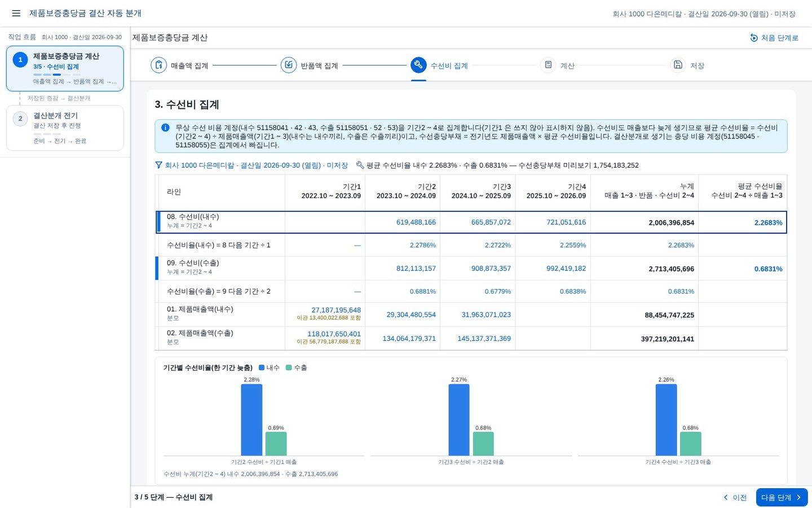Click the 저장 save step icon
Image resolution: width=812 pixels, height=508 pixels.
pyautogui.click(x=678, y=65)
